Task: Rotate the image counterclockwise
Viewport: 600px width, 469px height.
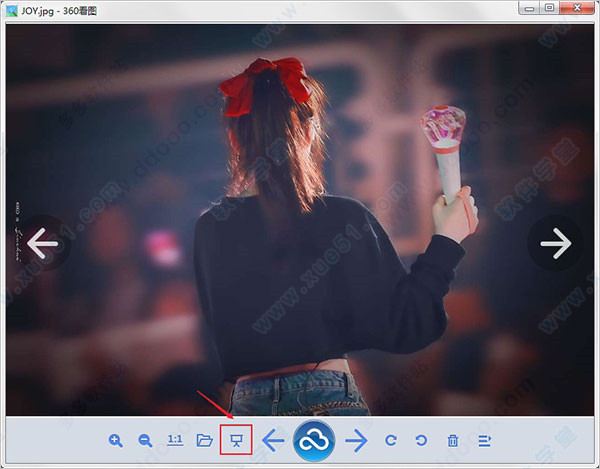Action: (x=421, y=440)
